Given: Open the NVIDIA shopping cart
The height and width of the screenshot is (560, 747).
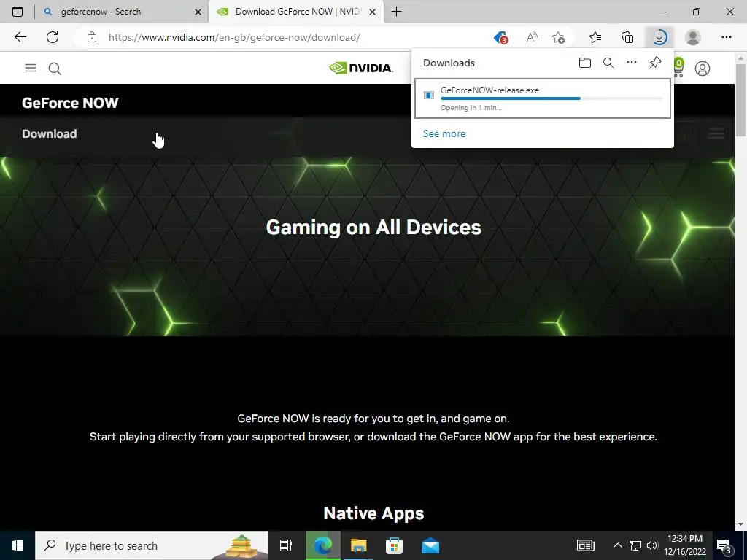Looking at the screenshot, I should 678,68.
